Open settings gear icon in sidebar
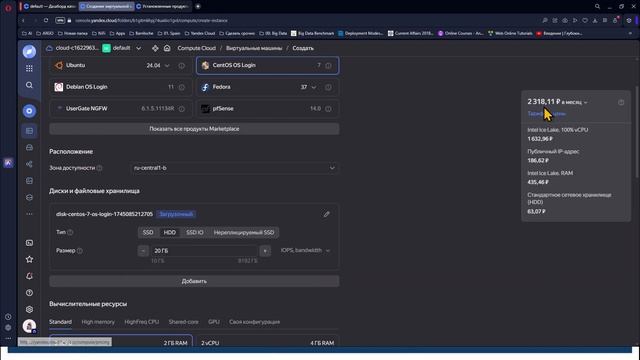The image size is (640, 360). 29,309
